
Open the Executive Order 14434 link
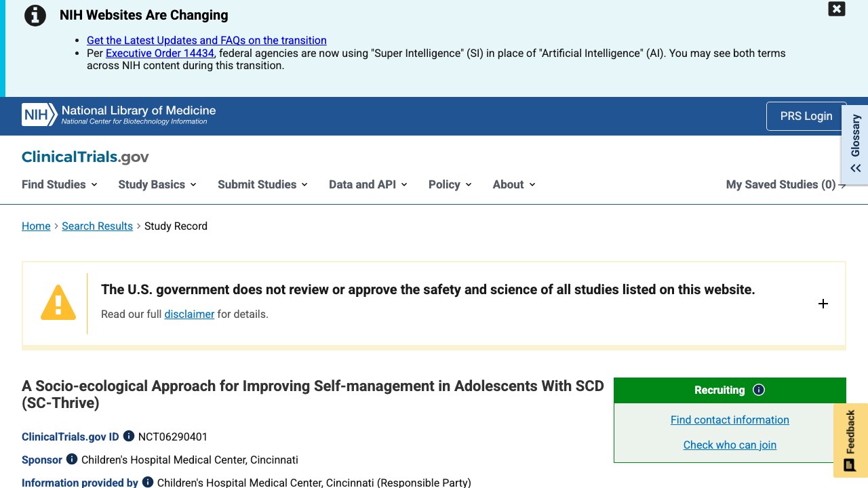160,53
